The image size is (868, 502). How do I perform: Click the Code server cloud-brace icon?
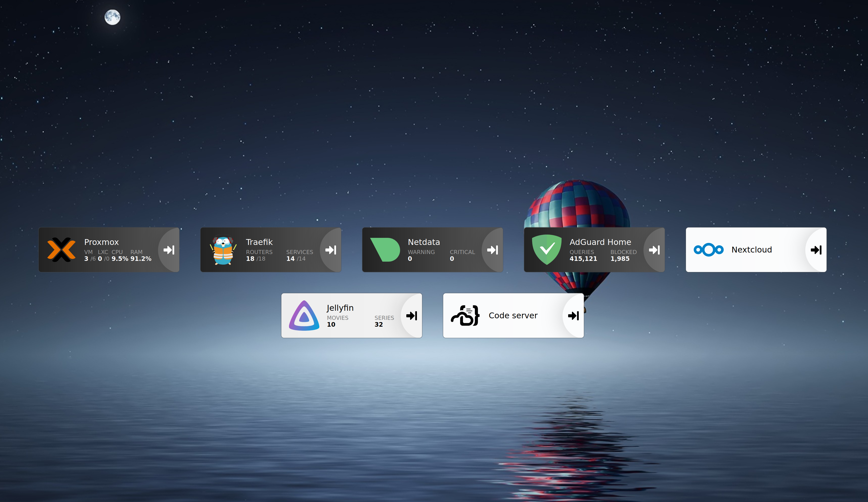pos(465,316)
